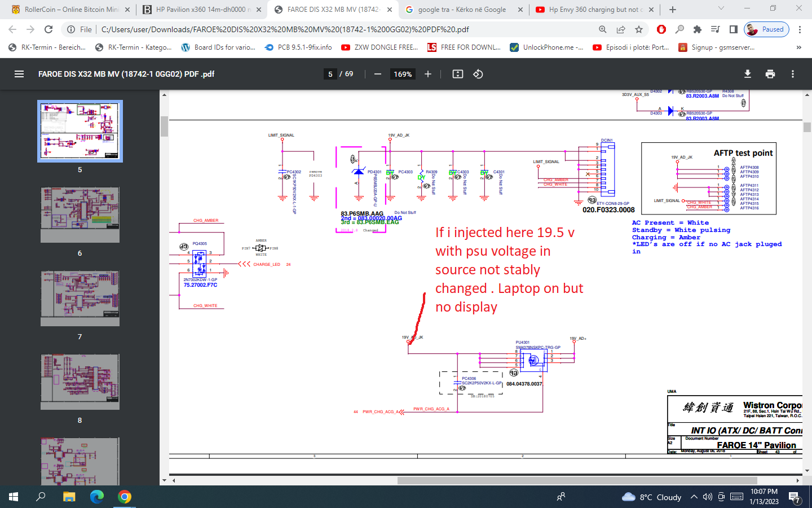Open the Chrome extensions puzzle icon

(x=698, y=29)
